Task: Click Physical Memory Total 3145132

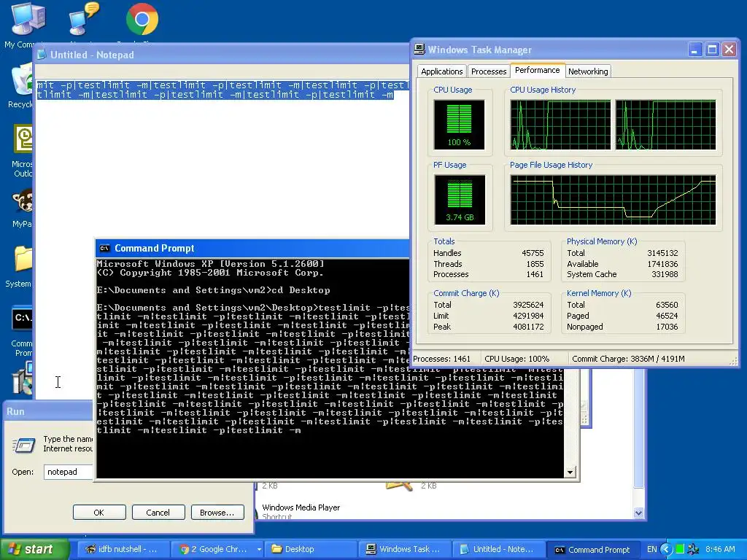Action: click(662, 253)
